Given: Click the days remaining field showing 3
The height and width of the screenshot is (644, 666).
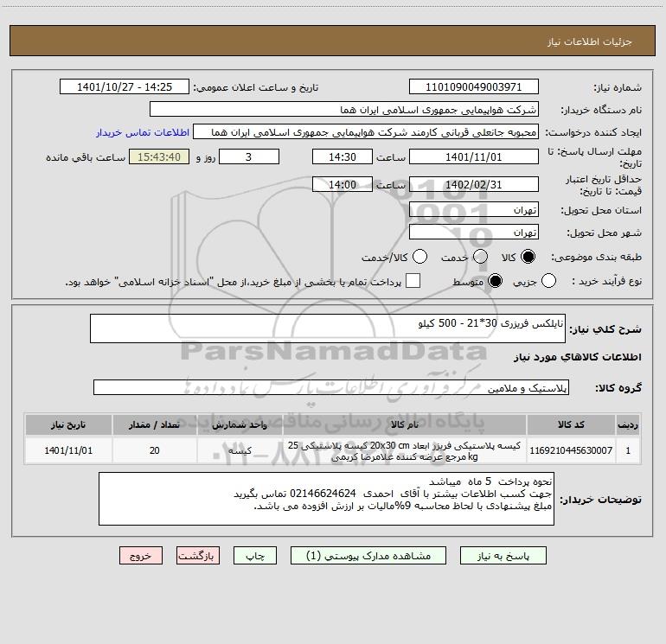Looking at the screenshot, I should coord(249,156).
